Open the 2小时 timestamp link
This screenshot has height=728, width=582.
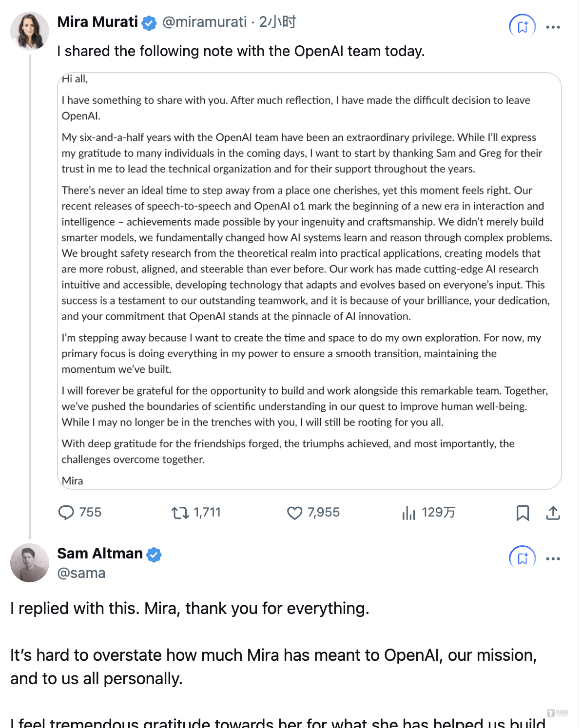tap(277, 22)
